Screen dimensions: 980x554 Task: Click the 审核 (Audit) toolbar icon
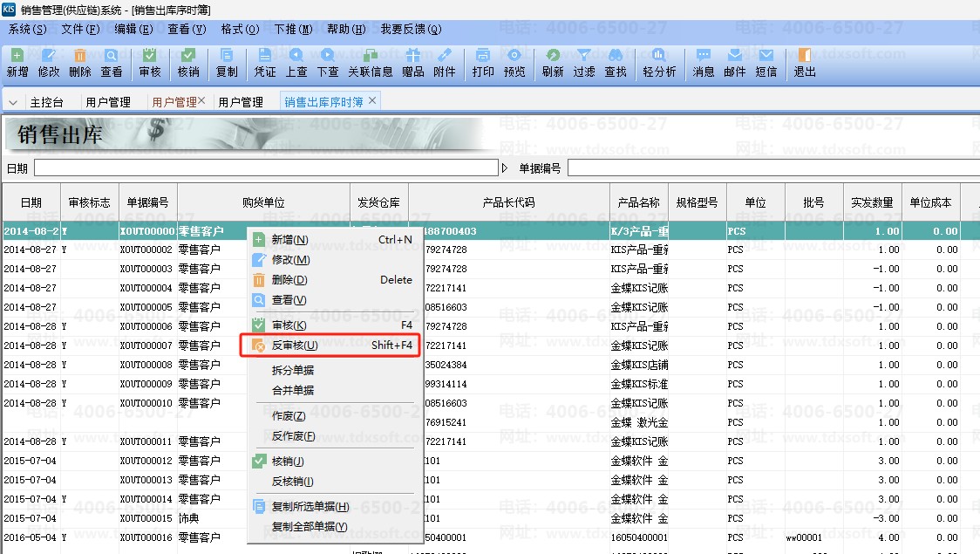[150, 62]
